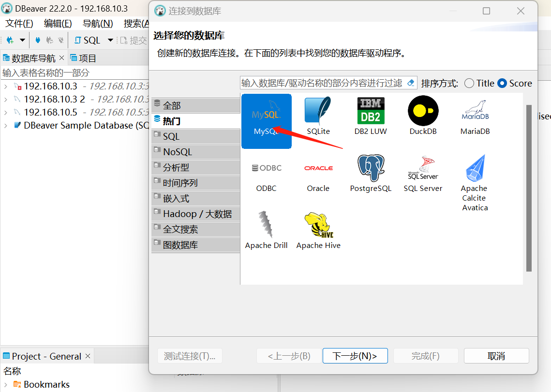Select the IBM DB2 LUW driver
Screen dimensions: 551x392
pos(371,116)
